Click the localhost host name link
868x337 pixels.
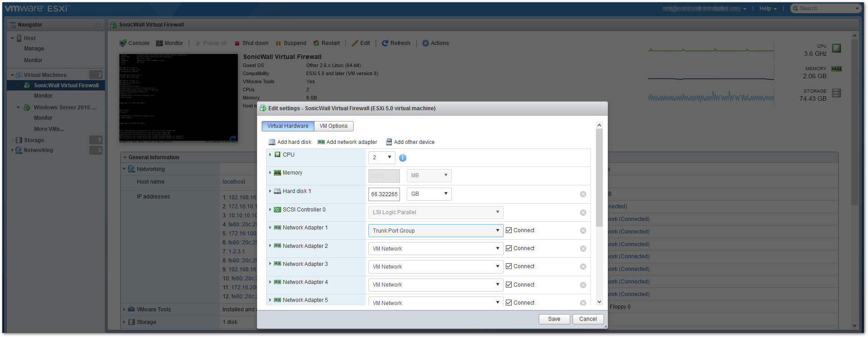point(234,182)
